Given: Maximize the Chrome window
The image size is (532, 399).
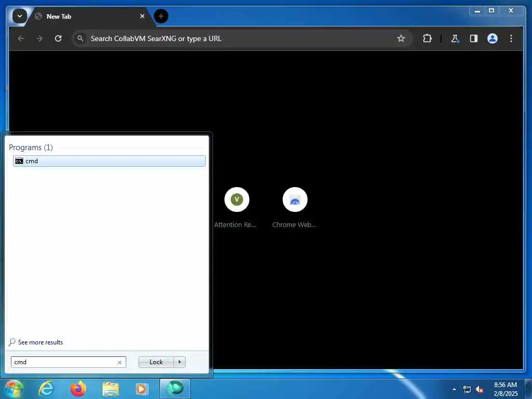Looking at the screenshot, I should tap(491, 10).
